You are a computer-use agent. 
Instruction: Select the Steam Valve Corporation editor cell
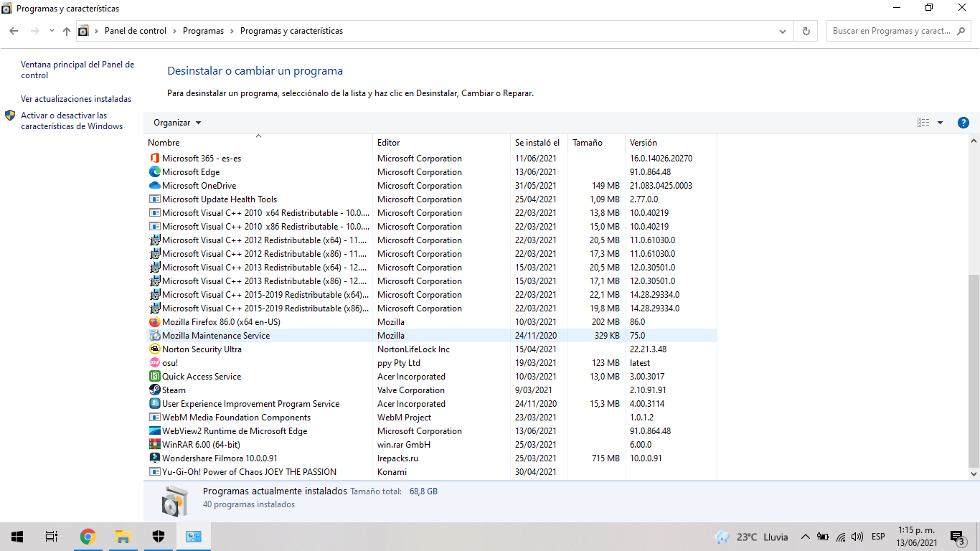[x=411, y=390]
